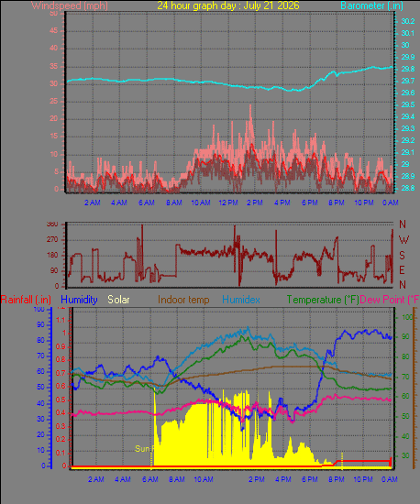Click the 2 PM tick on bottom graph
Image resolution: width=420 pixels, height=504 pixels.
pyautogui.click(x=257, y=479)
